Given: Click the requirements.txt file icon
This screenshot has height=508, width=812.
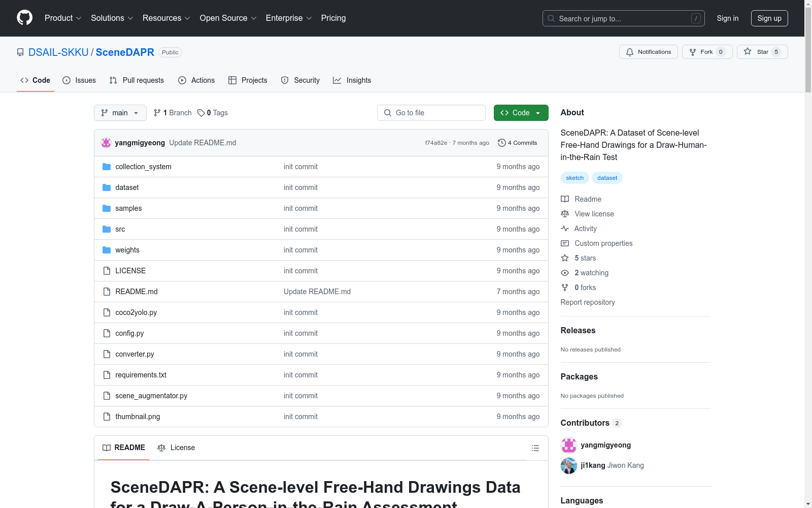Looking at the screenshot, I should (107, 375).
